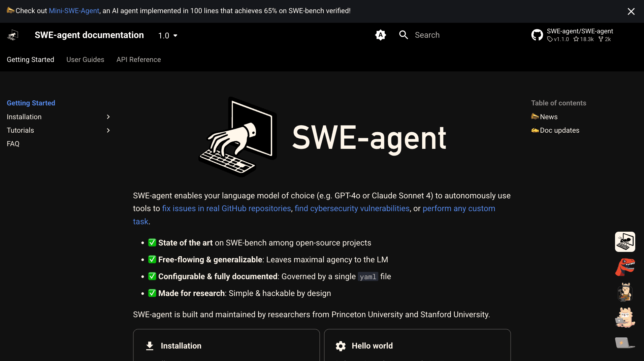Click the llama with laptop sticker

[x=625, y=317]
